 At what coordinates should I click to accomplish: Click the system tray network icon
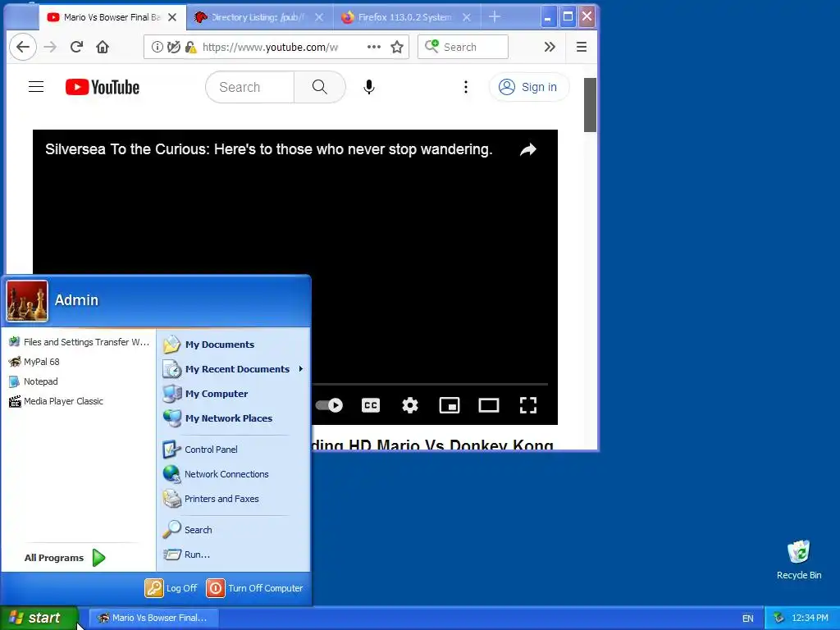coord(778,618)
